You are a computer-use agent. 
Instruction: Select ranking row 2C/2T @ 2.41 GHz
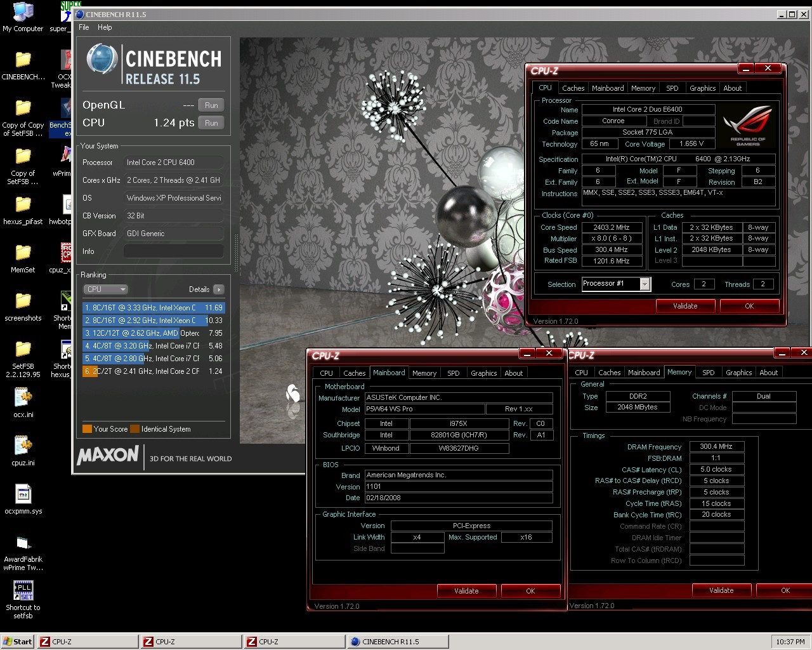[154, 371]
